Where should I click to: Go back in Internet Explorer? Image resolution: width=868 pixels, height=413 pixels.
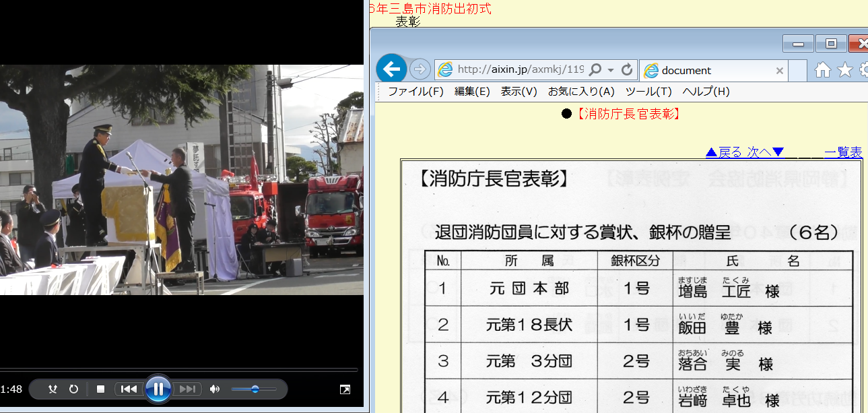[391, 69]
